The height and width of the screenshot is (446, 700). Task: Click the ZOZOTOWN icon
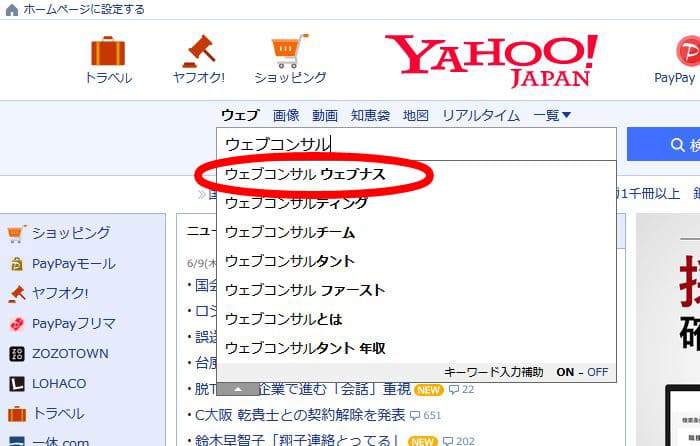(x=17, y=354)
